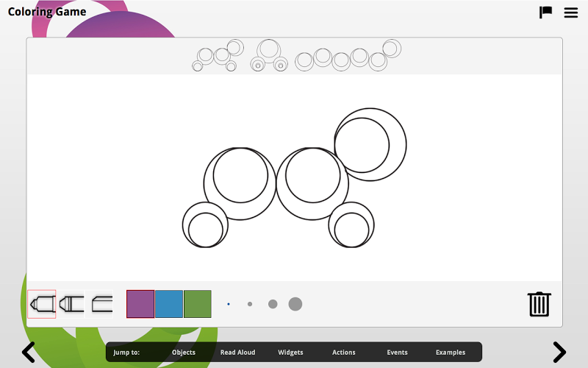588x368 pixels.
Task: Choose the blue color swatch
Action: point(169,304)
